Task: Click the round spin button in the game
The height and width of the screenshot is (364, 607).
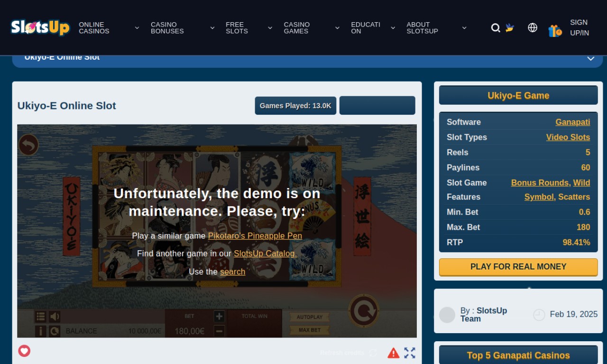Action: pyautogui.click(x=364, y=310)
